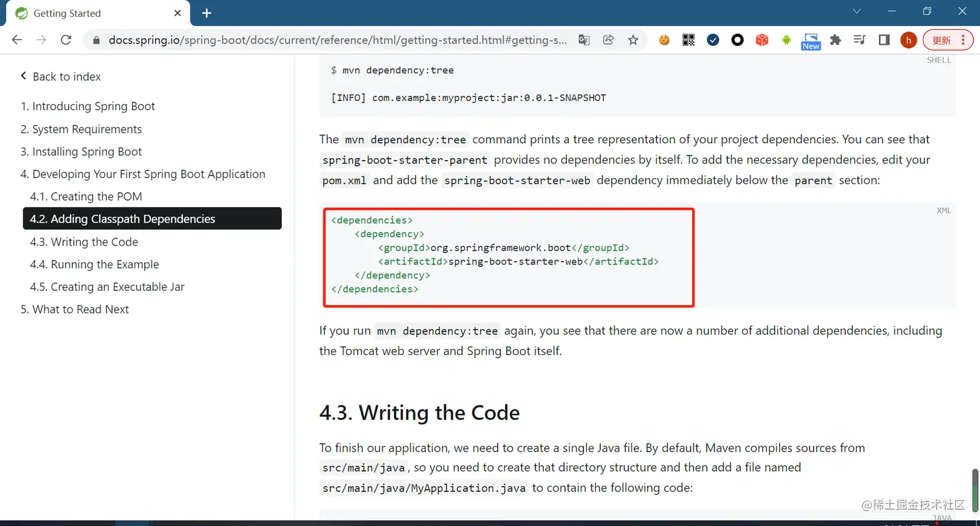Open the red dice extension
The image size is (980, 526).
pos(762,40)
